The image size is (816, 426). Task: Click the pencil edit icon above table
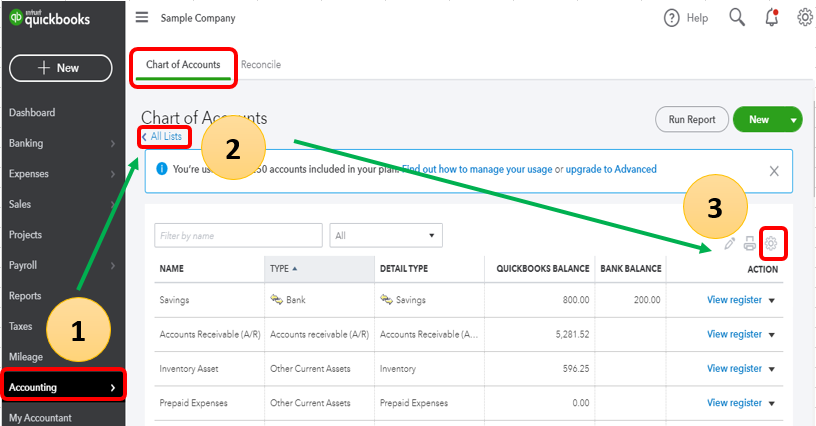(729, 243)
